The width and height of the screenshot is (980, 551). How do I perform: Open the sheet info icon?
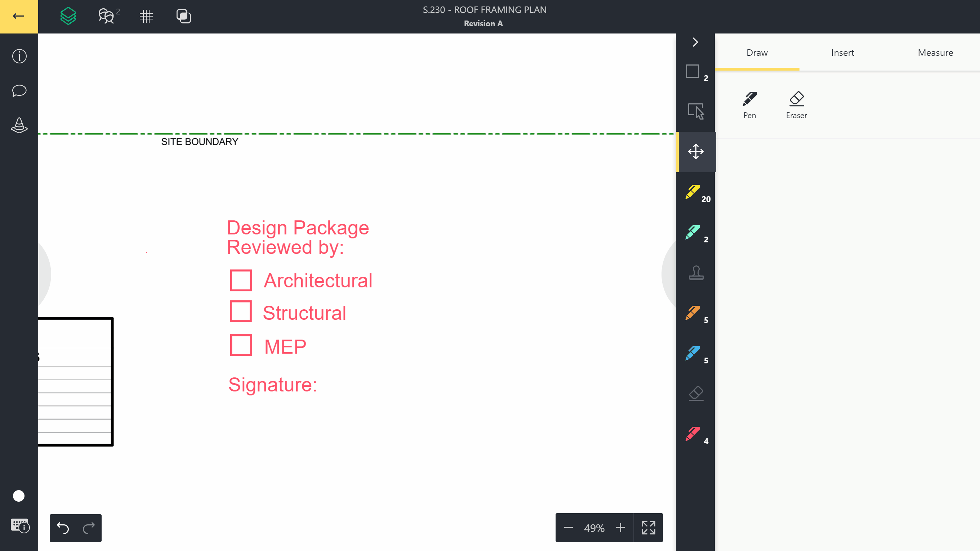click(19, 56)
